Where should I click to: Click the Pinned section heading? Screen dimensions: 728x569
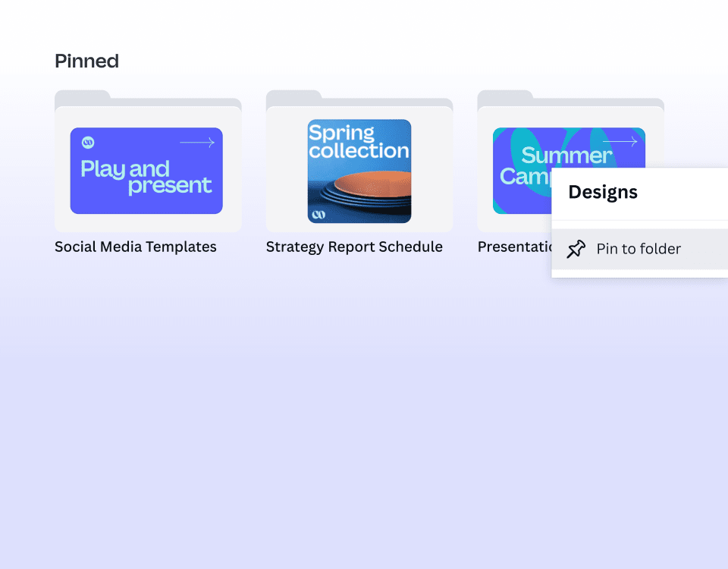pyautogui.click(x=86, y=61)
